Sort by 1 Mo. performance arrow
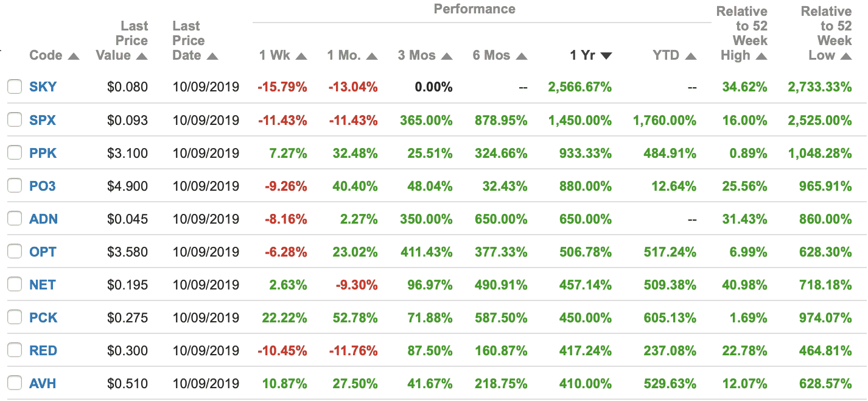The image size is (868, 401). click(372, 57)
